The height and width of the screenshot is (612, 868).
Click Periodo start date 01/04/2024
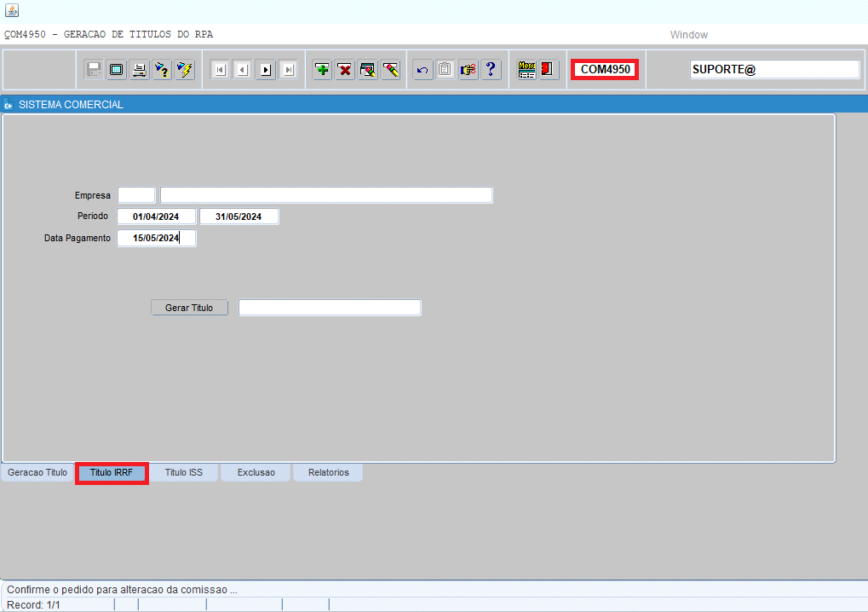(156, 217)
